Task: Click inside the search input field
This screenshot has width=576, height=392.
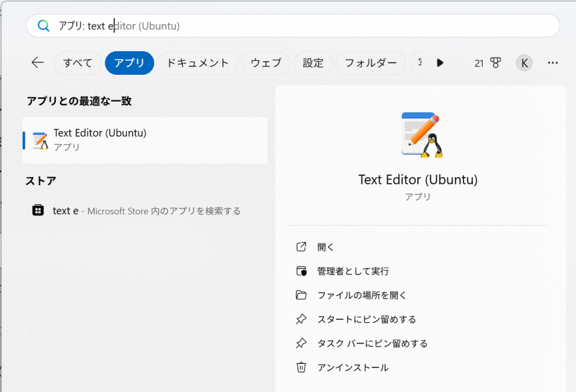Action: 225,25
